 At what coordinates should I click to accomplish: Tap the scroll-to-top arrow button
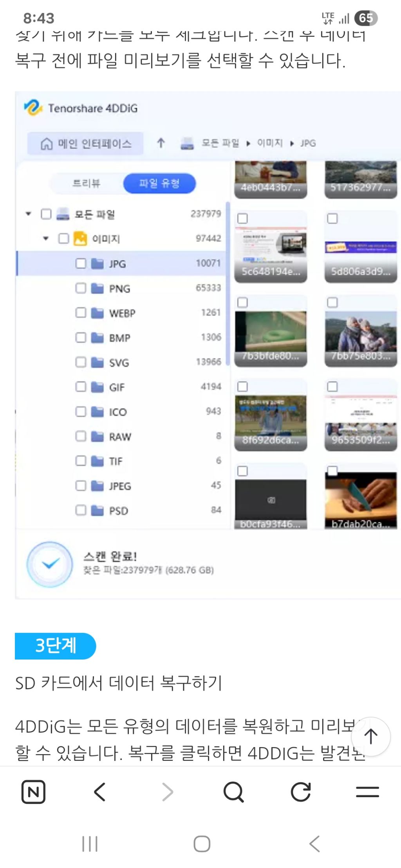click(x=370, y=736)
